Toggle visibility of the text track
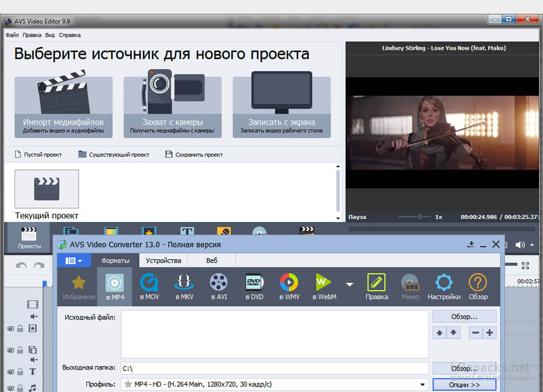Image resolution: width=543 pixels, height=392 pixels. 11,372
